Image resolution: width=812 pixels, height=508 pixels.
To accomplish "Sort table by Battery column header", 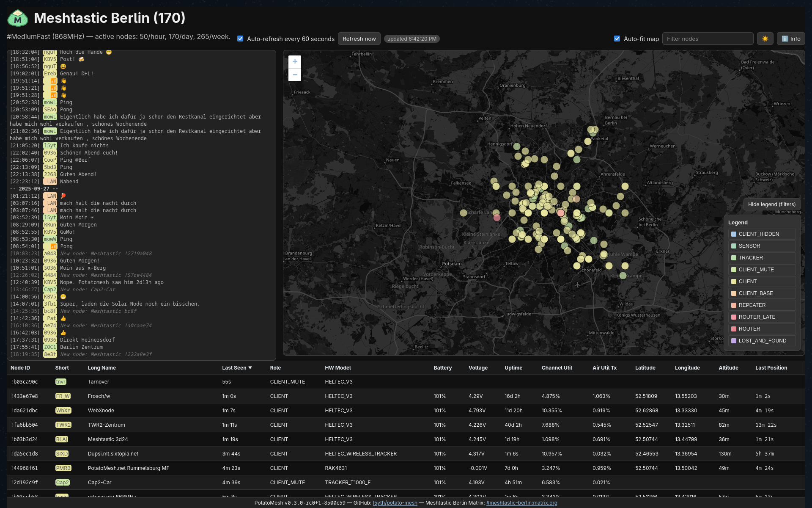I will (442, 368).
